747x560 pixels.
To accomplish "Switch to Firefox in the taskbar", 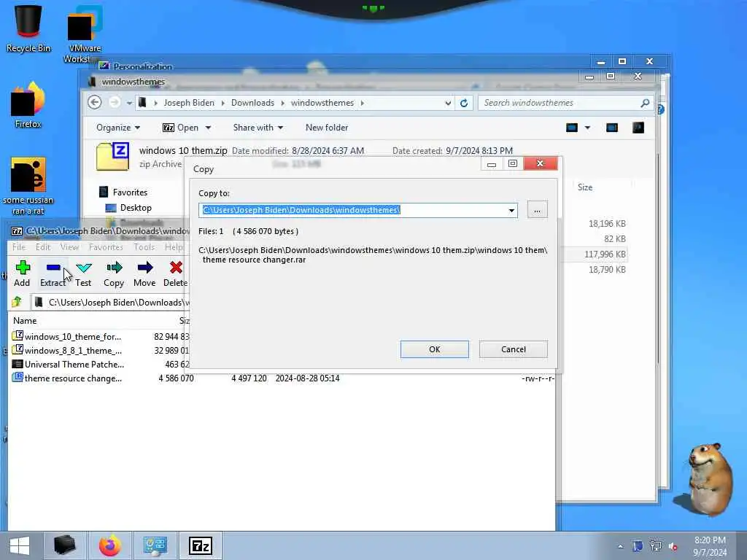I will [109, 545].
